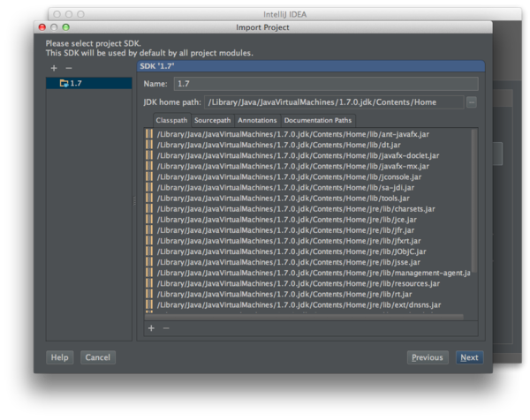Proceed with the Next button
530x420 pixels.
470,357
